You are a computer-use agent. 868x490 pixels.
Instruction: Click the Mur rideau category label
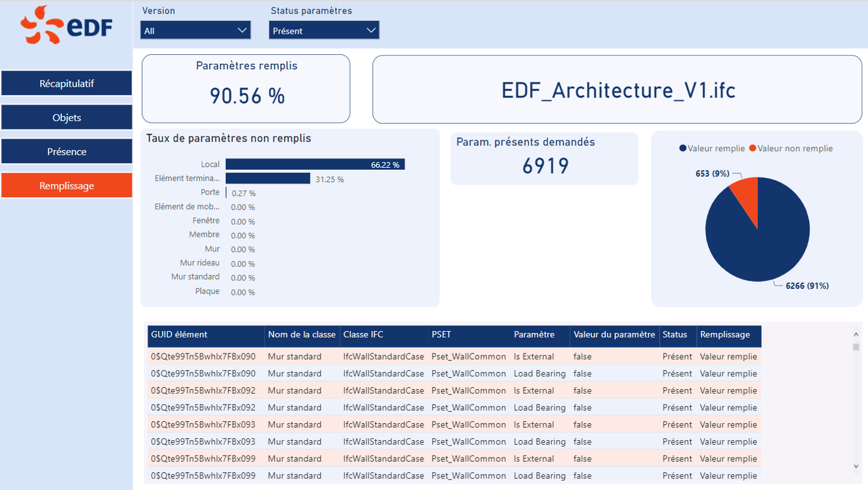click(x=200, y=263)
